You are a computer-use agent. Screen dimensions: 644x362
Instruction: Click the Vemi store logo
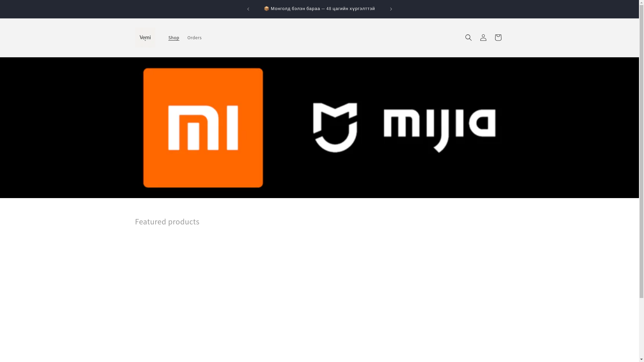pyautogui.click(x=145, y=38)
